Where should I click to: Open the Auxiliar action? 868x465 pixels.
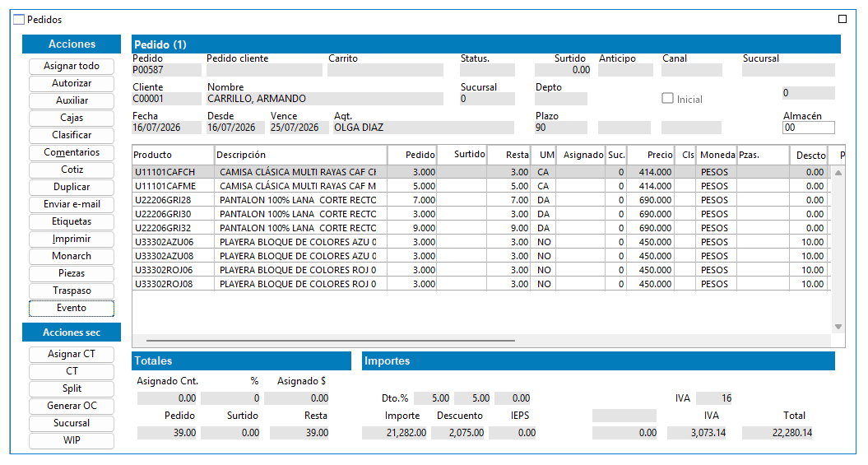click(72, 100)
